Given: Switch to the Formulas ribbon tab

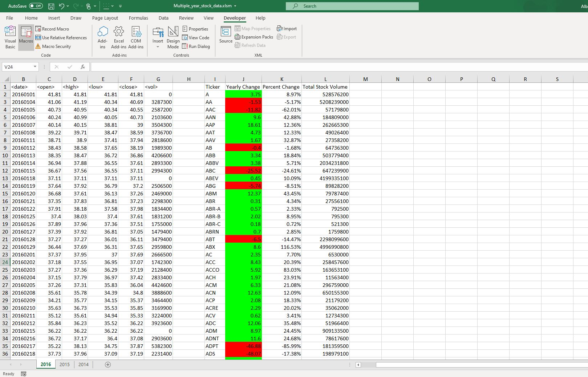Looking at the screenshot, I should [138, 18].
